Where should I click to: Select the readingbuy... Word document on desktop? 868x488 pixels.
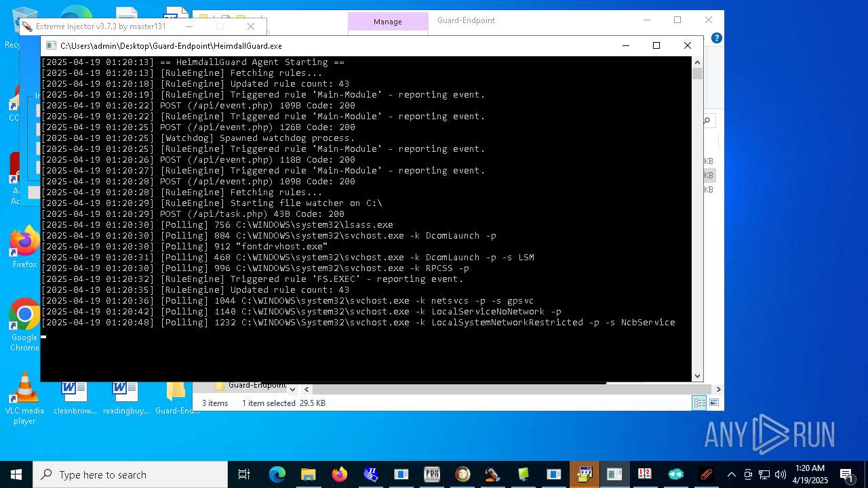click(126, 397)
